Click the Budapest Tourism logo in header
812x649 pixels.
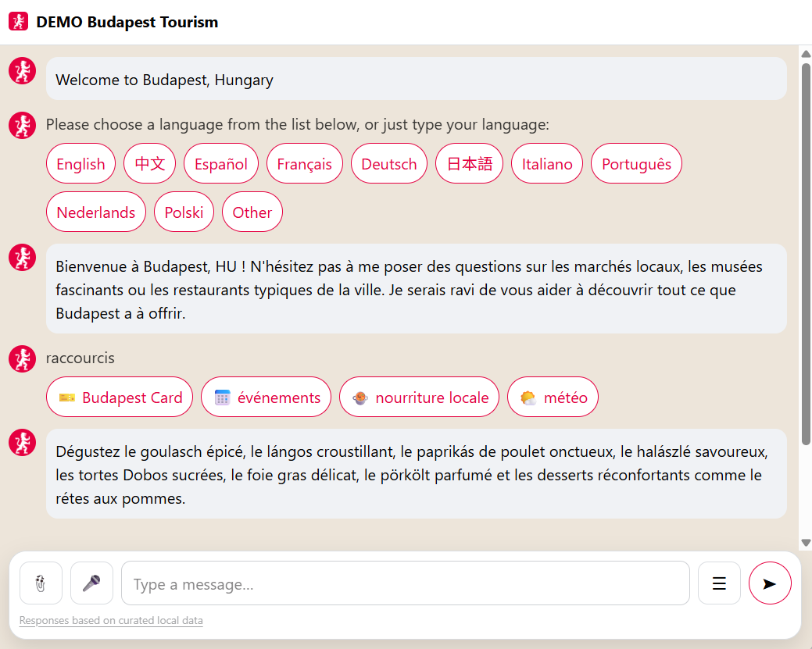tap(18, 22)
